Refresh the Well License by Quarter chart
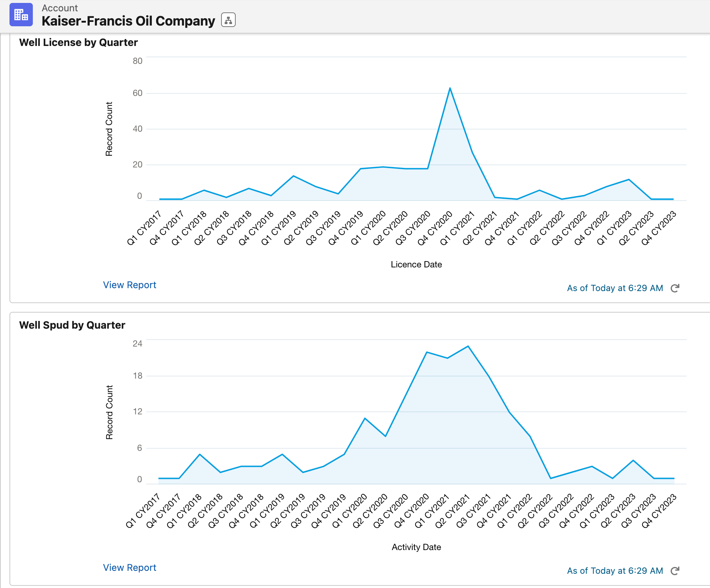Image resolution: width=710 pixels, height=588 pixels. (x=675, y=288)
